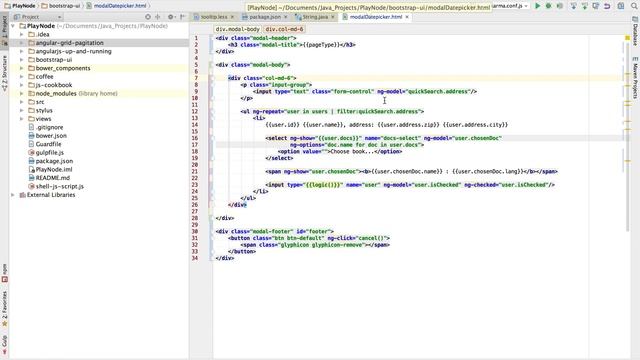Image resolution: width=640 pixels, height=360 pixels.
Task: Click the VCS update project icon
Action: click(573, 6)
